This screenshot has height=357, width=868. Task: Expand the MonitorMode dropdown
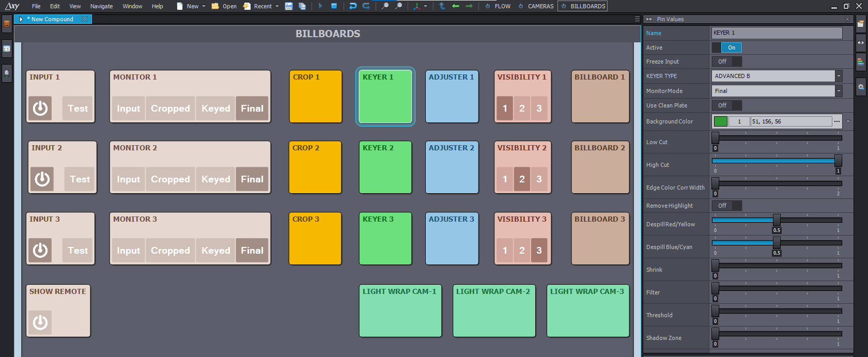[x=839, y=91]
